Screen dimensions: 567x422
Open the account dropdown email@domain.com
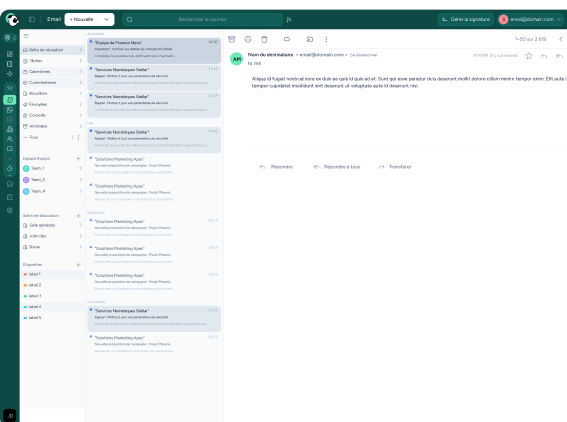click(530, 19)
